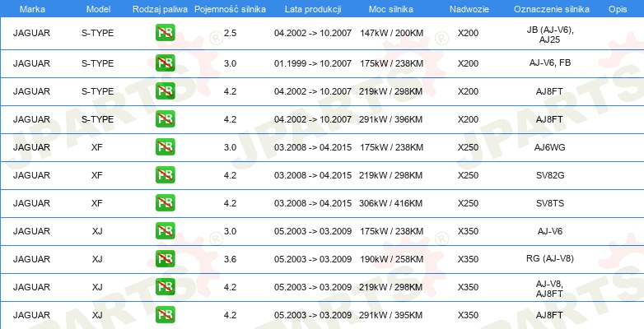Click X200 body in the 147kW row
This screenshot has height=329, width=644.
(x=469, y=33)
